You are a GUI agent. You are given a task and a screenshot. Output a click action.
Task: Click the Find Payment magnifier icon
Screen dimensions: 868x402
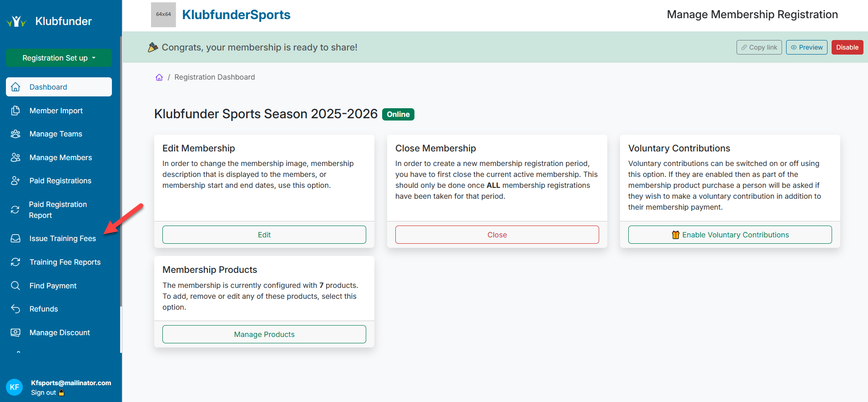(x=15, y=286)
